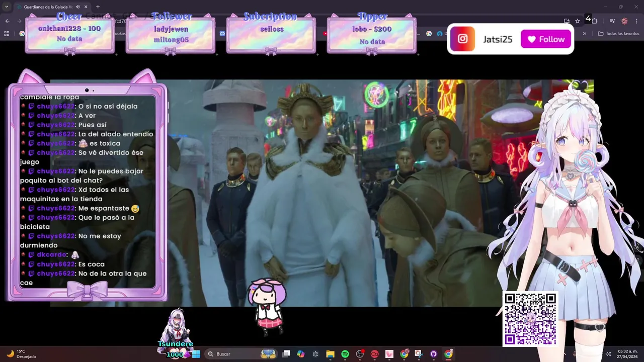This screenshot has width=644, height=362.
Task: Launch Copilot from the taskbar
Action: tap(301, 354)
